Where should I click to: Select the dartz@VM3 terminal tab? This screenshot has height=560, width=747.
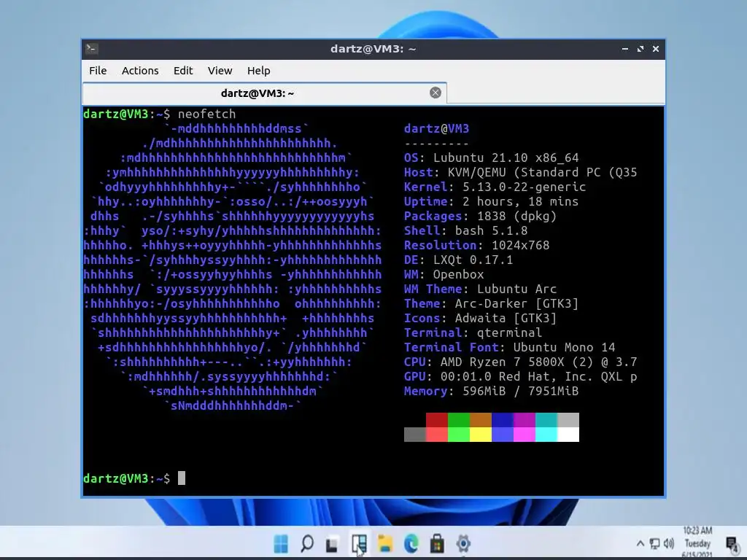click(x=264, y=93)
